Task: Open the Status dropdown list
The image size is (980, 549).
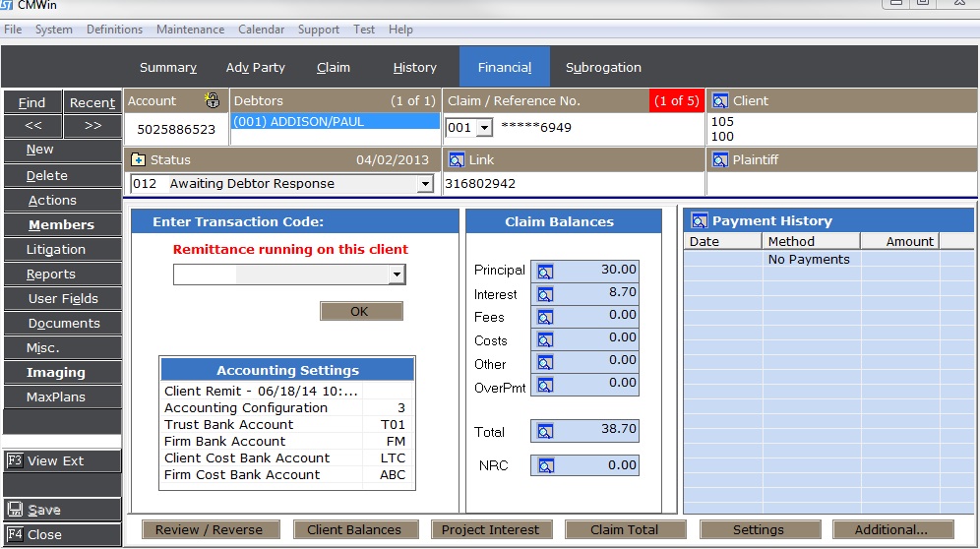Action: pos(425,184)
